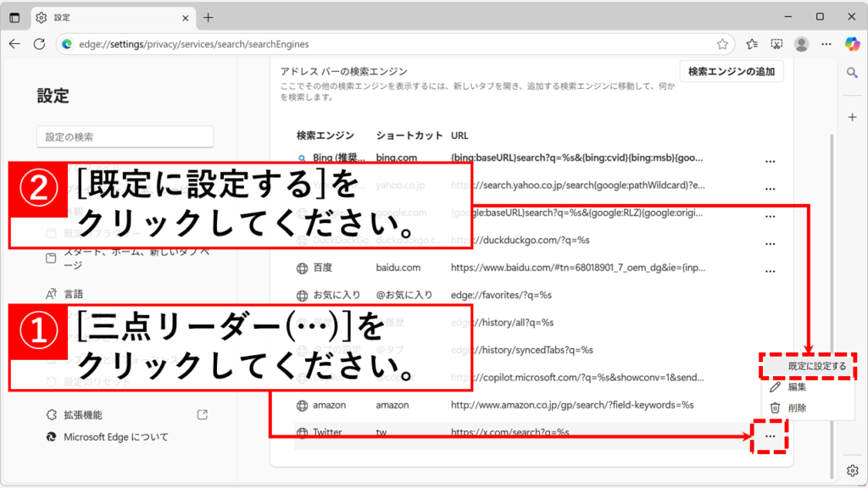Viewport: 868px width, 488px height.
Task: Open more options for Bing row
Action: click(x=770, y=162)
